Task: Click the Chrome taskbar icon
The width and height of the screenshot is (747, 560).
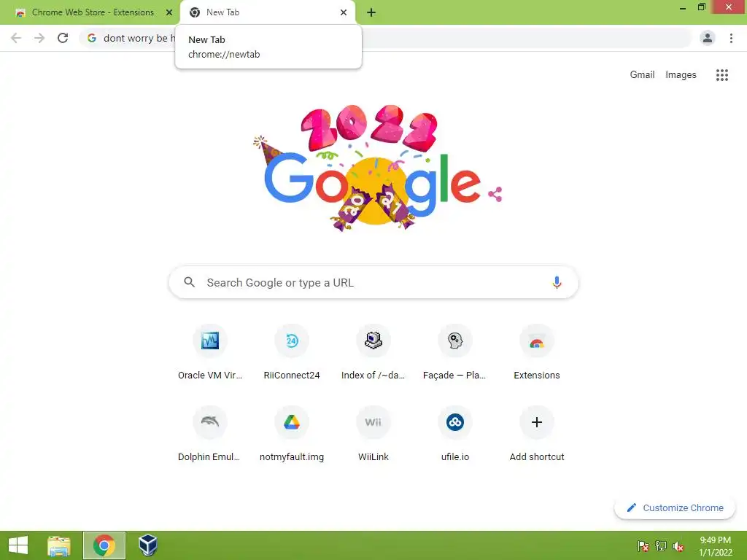Action: (104, 545)
